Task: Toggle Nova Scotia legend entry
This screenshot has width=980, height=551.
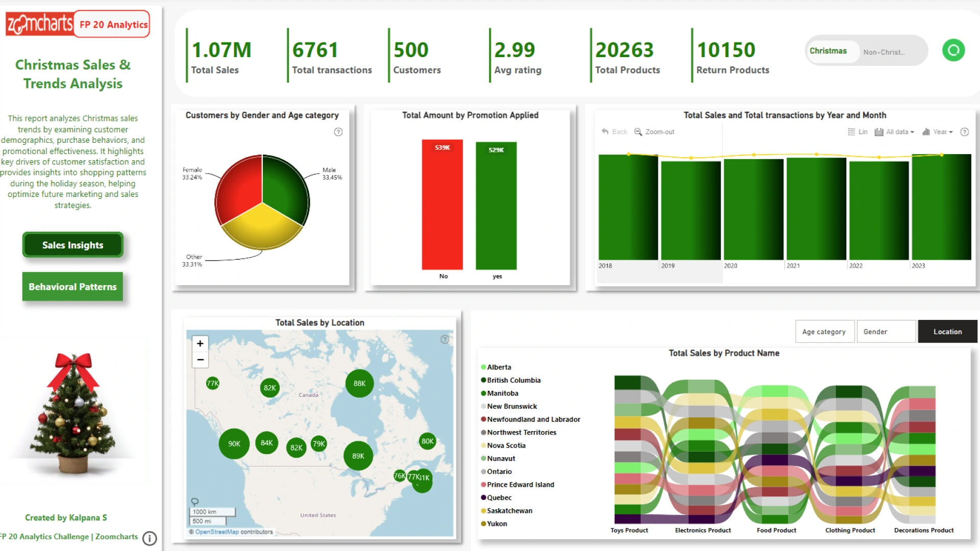Action: pyautogui.click(x=503, y=446)
